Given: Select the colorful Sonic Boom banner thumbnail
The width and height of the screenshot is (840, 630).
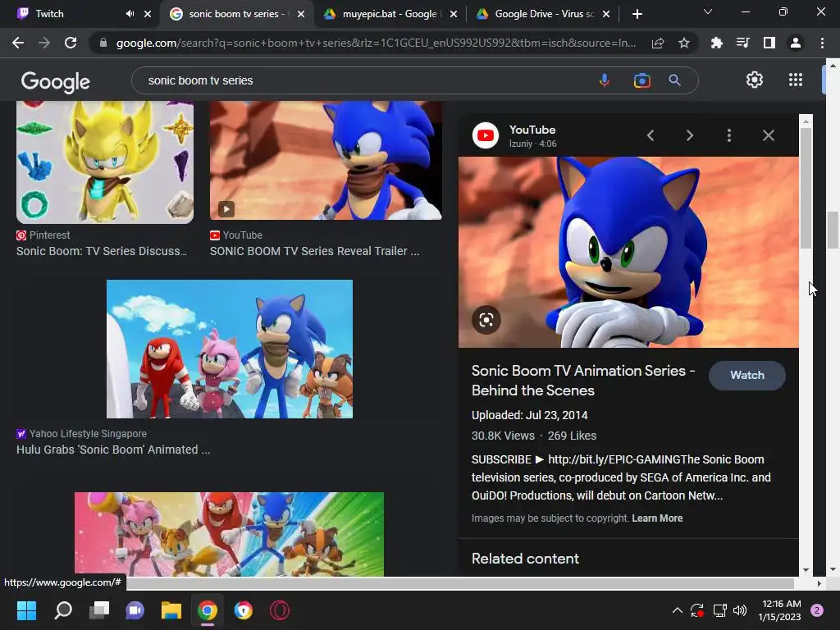Looking at the screenshot, I should 230,534.
